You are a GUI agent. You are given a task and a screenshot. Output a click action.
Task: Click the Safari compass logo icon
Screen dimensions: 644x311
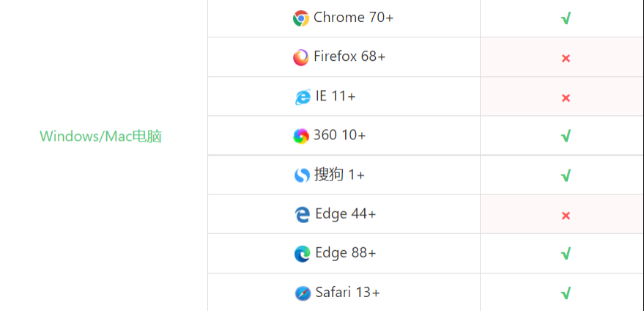pos(303,293)
